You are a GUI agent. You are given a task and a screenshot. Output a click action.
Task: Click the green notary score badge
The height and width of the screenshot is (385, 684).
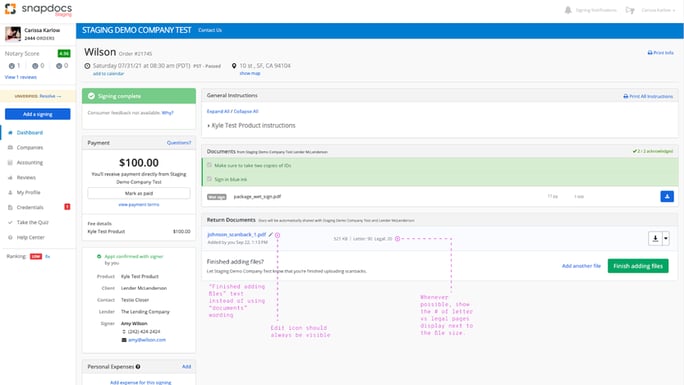pos(64,53)
